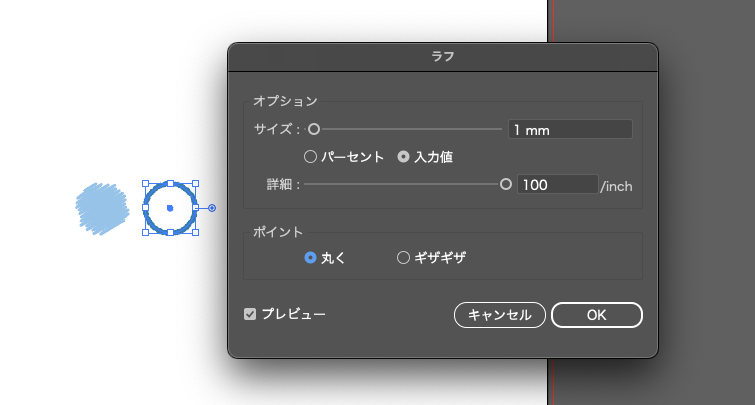
Task: Click the blue scribbled hexagon shape
Action: pos(102,209)
